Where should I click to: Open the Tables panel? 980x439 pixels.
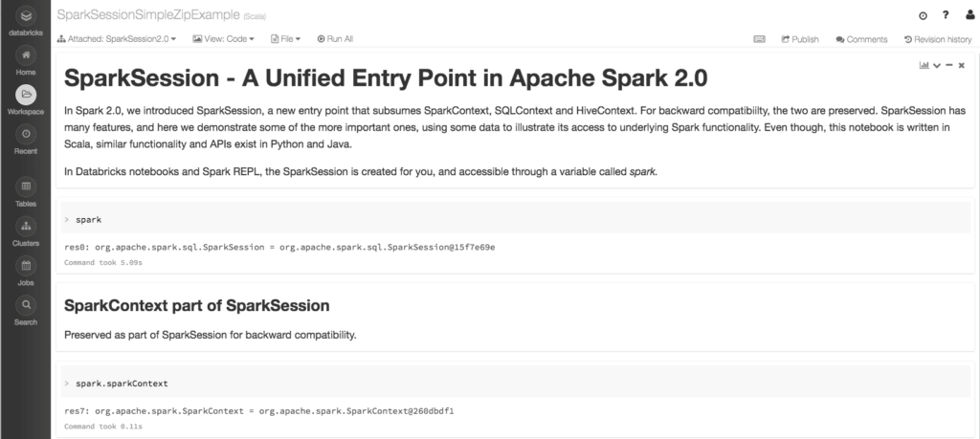pos(26,187)
